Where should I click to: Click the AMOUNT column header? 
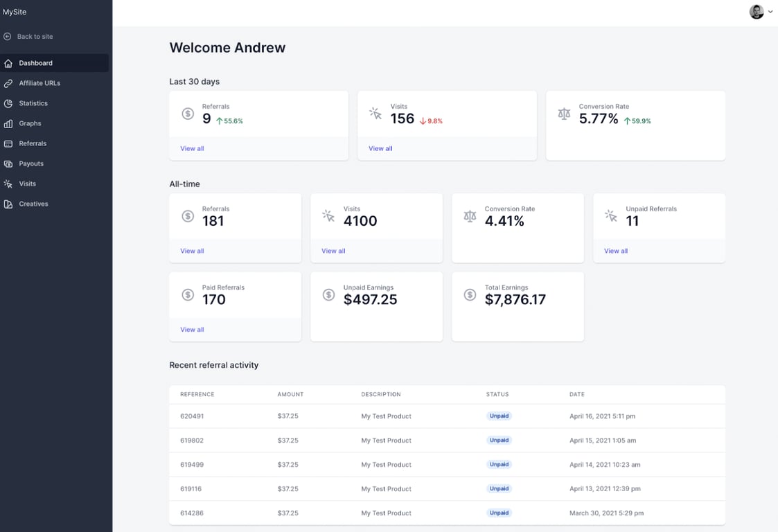pyautogui.click(x=290, y=394)
